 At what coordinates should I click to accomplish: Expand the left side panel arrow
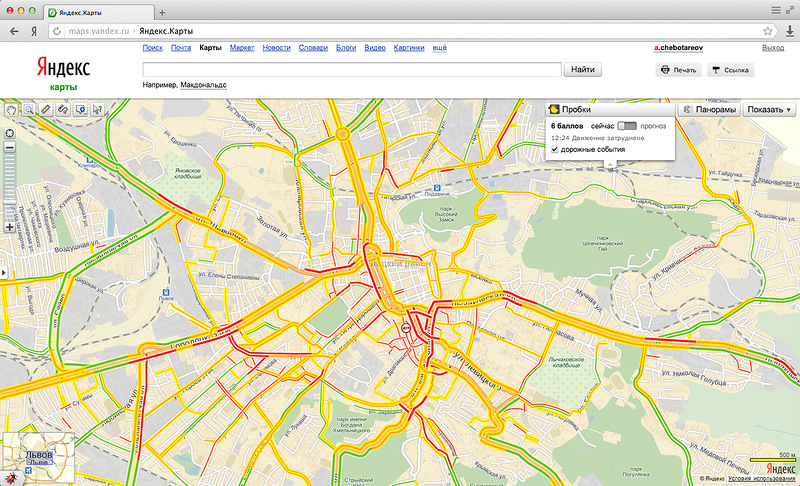click(x=3, y=273)
